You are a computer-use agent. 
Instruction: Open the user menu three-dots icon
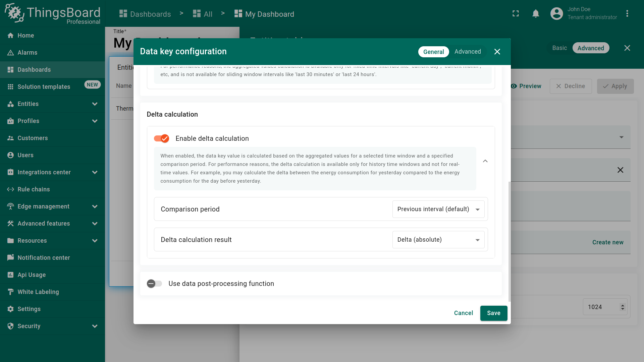[627, 14]
